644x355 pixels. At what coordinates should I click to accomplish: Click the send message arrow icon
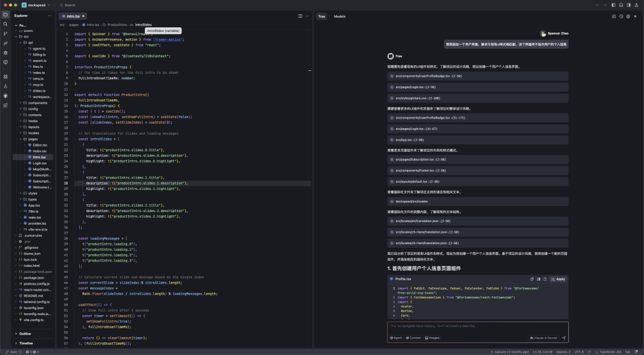click(x=563, y=338)
